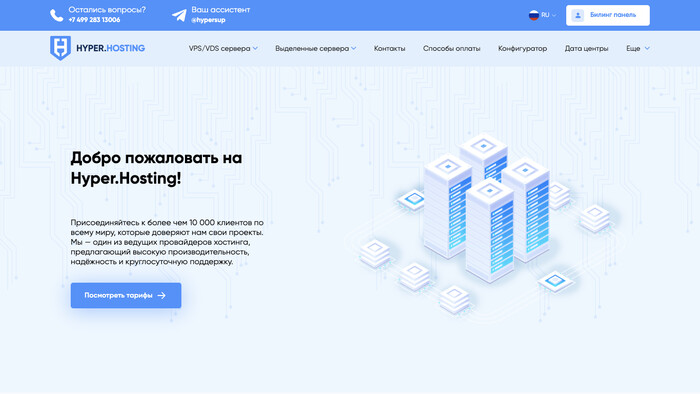Viewport: 700px width, 394px height.
Task: Go to Конфигуратор
Action: (522, 48)
